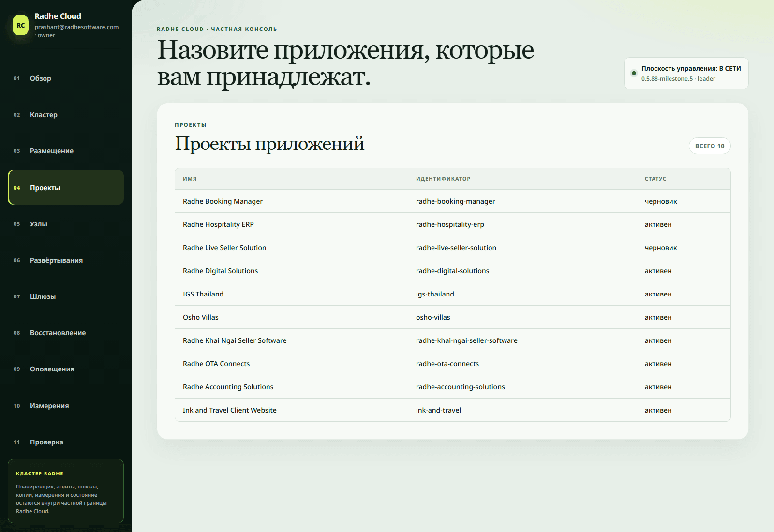Image resolution: width=774 pixels, height=532 pixels.
Task: Click the ИДЕНТИФИКАТОР column header
Action: pos(443,179)
